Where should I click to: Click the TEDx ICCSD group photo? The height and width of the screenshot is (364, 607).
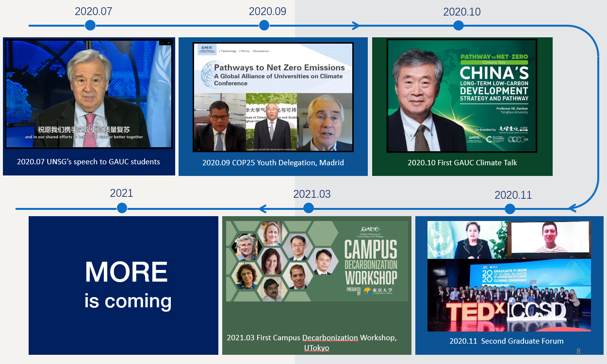click(509, 295)
